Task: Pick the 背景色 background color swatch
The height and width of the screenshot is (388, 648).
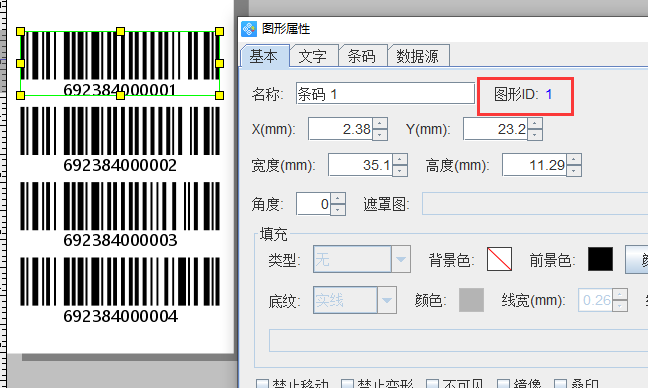Action: click(x=499, y=259)
